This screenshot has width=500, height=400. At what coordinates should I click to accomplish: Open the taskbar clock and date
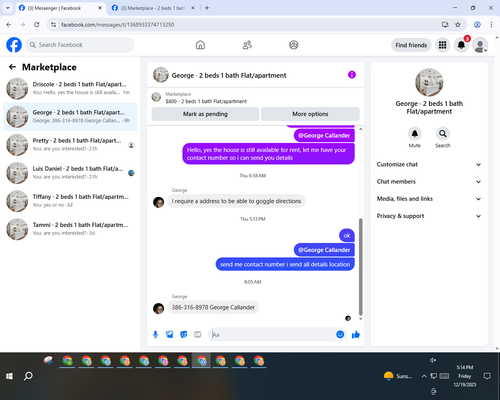pyautogui.click(x=465, y=376)
